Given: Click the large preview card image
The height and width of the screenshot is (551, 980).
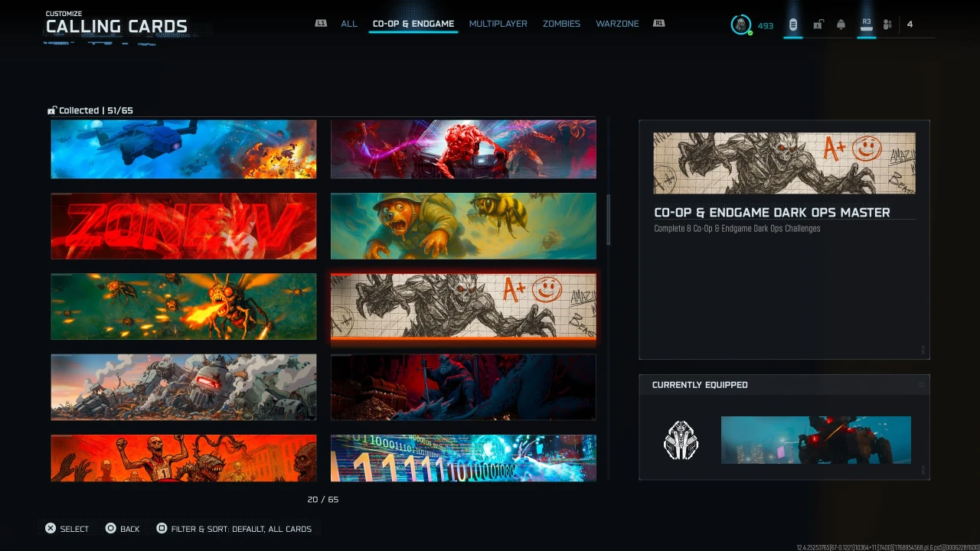Looking at the screenshot, I should pos(784,163).
